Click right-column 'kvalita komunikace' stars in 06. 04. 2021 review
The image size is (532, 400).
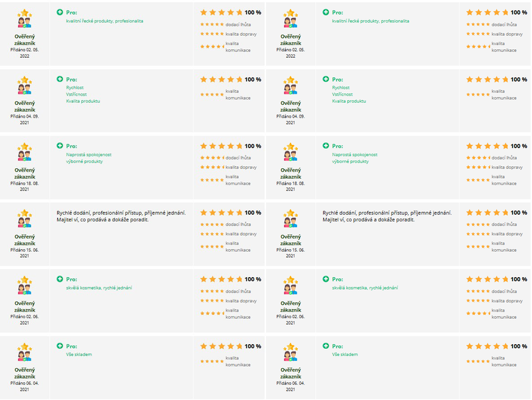coord(478,361)
